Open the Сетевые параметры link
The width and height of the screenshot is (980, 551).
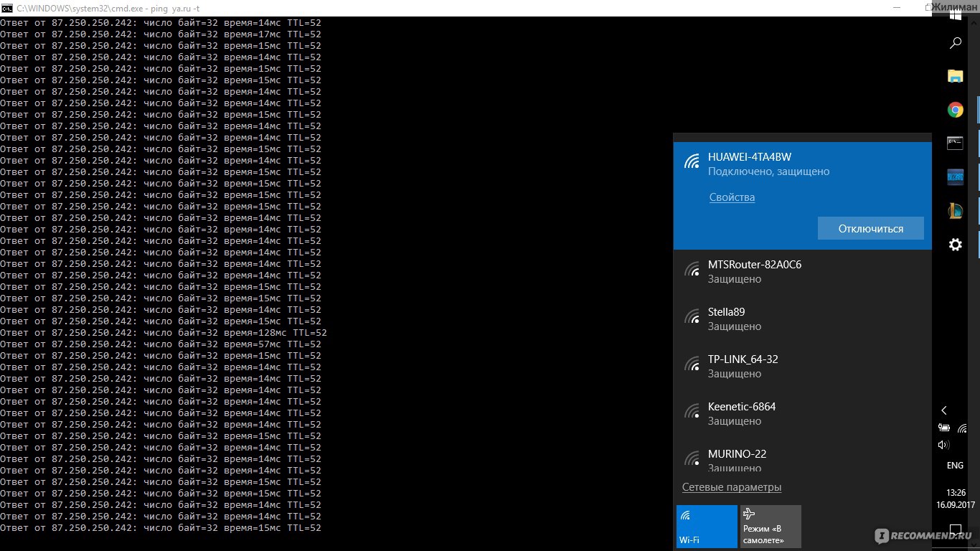pyautogui.click(x=732, y=487)
